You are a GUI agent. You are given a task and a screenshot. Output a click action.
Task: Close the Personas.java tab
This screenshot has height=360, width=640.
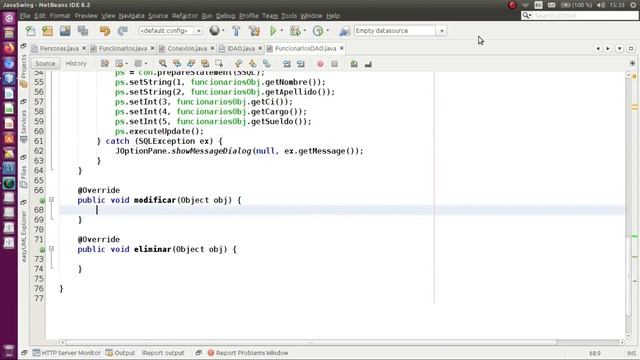(x=84, y=48)
